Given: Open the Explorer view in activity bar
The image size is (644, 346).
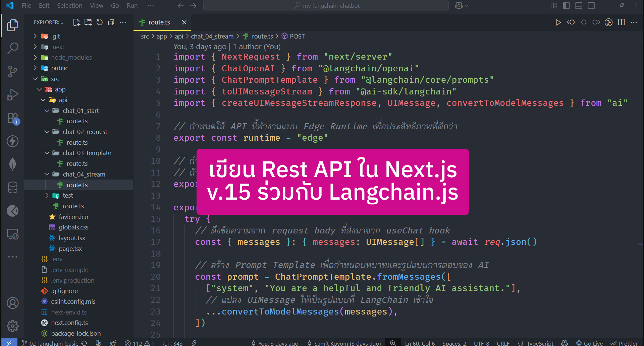Looking at the screenshot, I should 13,25.
